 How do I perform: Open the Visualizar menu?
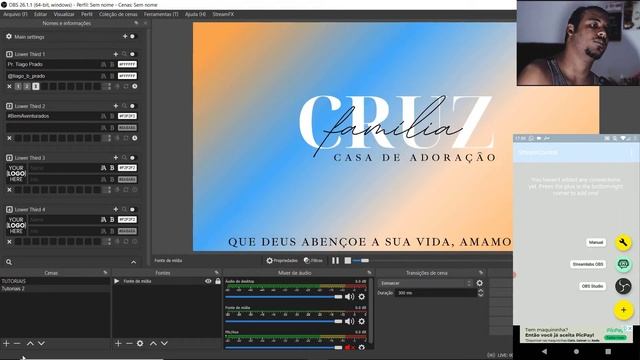tap(64, 14)
